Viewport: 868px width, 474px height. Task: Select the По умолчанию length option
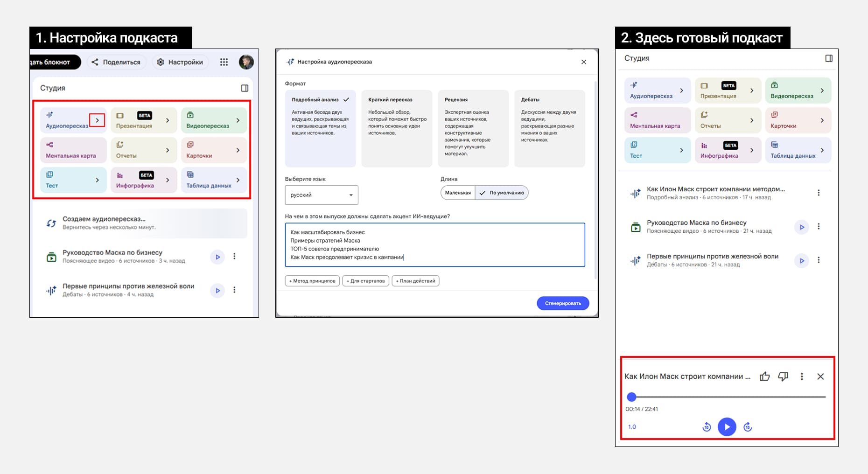502,192
